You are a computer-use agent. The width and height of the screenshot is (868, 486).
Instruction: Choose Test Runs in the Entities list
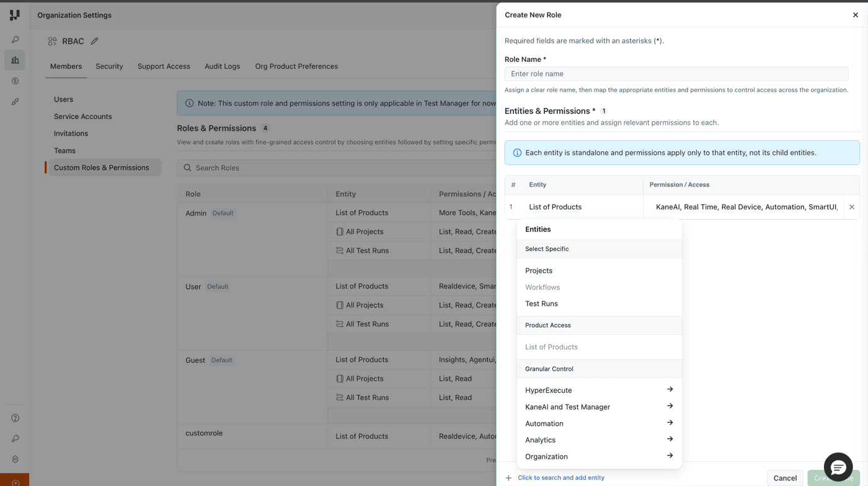coord(542,303)
